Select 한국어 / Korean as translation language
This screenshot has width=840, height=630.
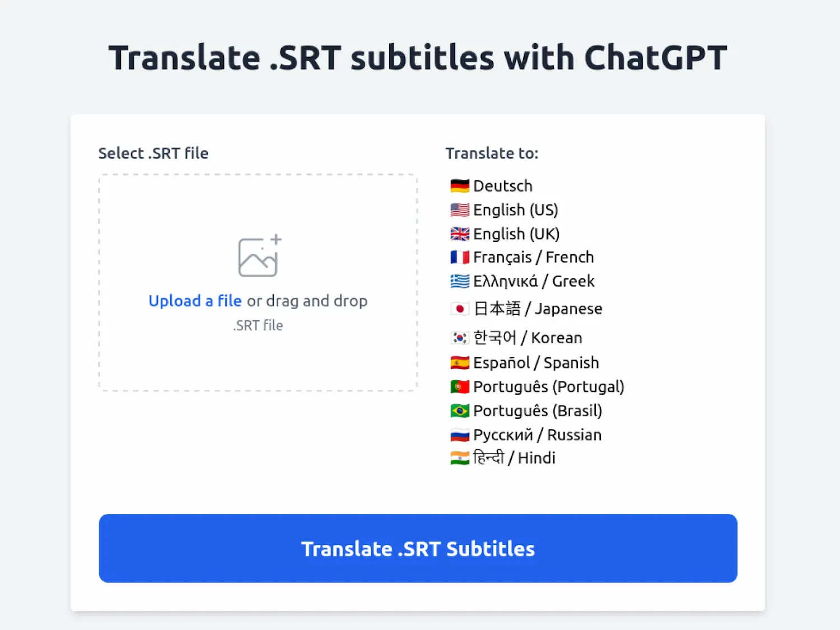point(527,338)
